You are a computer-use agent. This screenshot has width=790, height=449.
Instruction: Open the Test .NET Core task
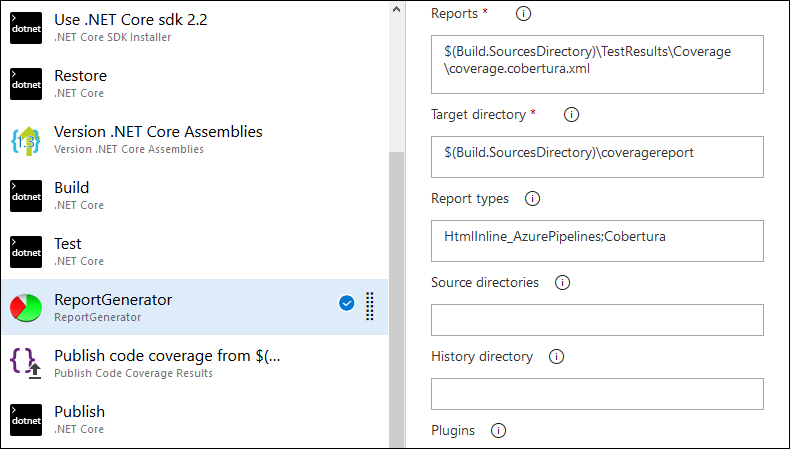coord(194,251)
